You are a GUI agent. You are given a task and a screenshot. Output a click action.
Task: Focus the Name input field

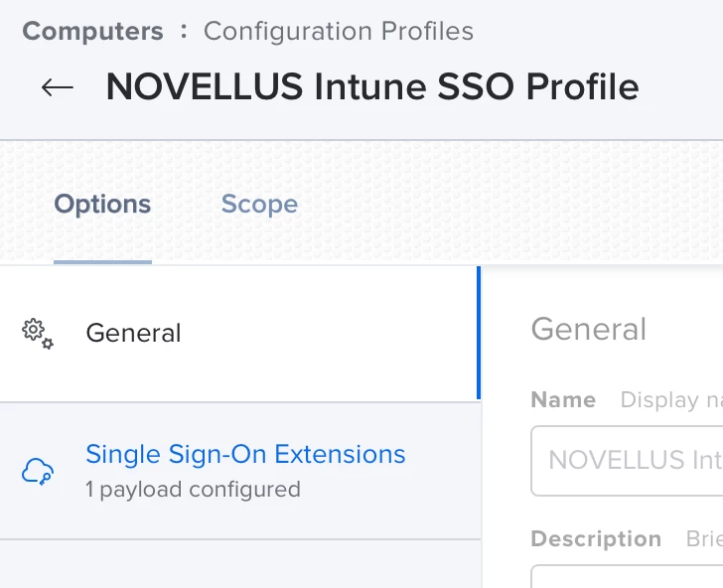tap(627, 461)
